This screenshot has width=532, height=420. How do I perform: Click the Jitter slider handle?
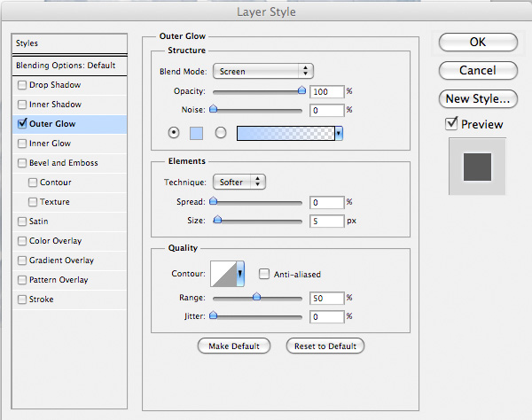point(213,315)
